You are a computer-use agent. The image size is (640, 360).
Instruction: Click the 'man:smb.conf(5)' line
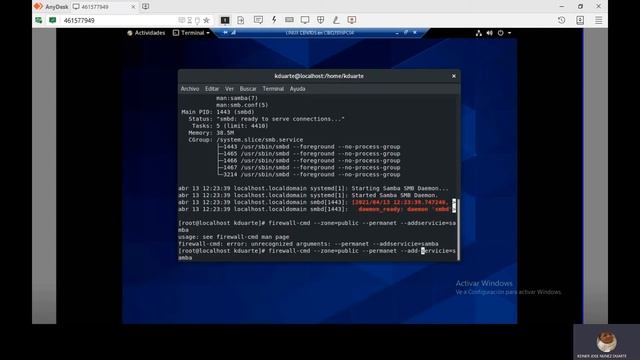click(242, 105)
